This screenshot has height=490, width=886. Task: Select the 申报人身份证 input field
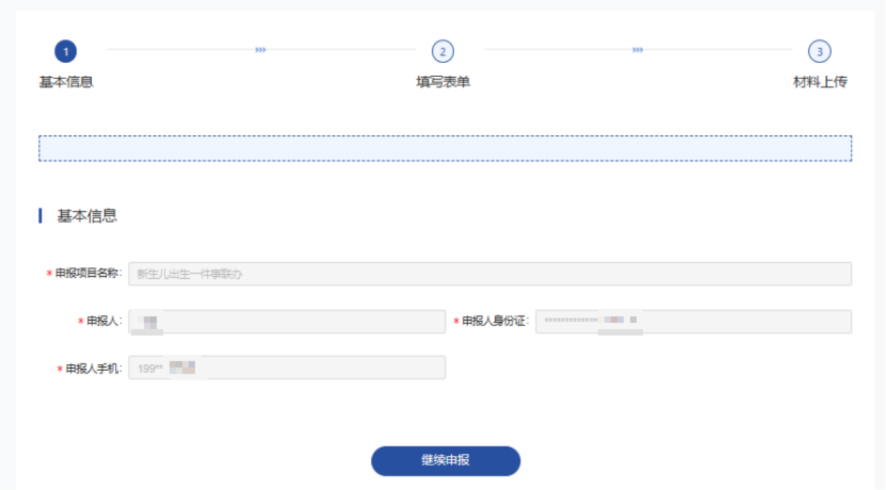693,321
